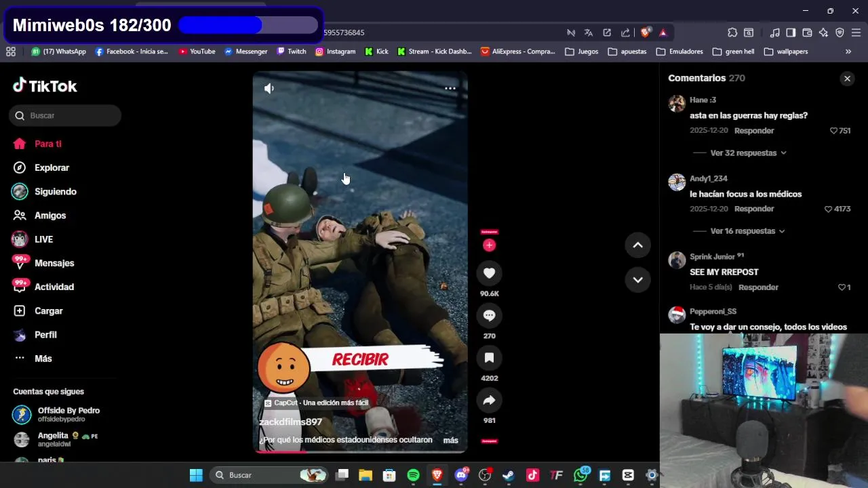Open the TikTok logo home link
Viewport: 868px width, 488px height.
(45, 86)
